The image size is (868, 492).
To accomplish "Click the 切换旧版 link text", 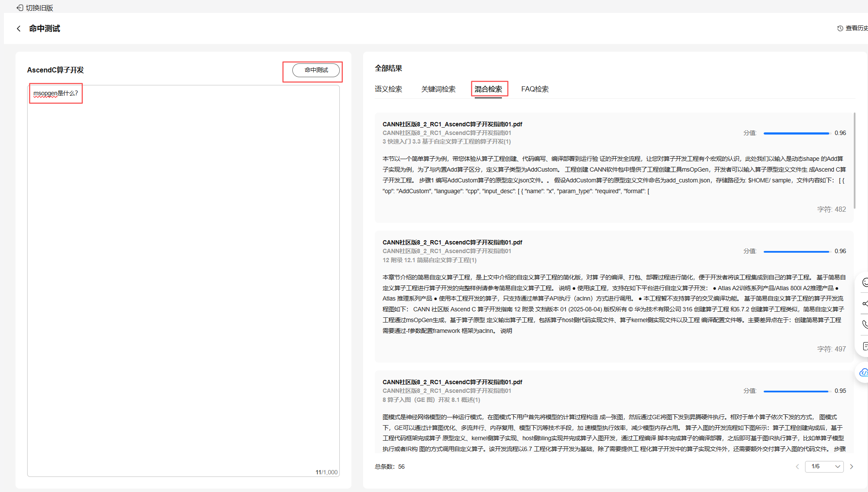I will [x=39, y=8].
